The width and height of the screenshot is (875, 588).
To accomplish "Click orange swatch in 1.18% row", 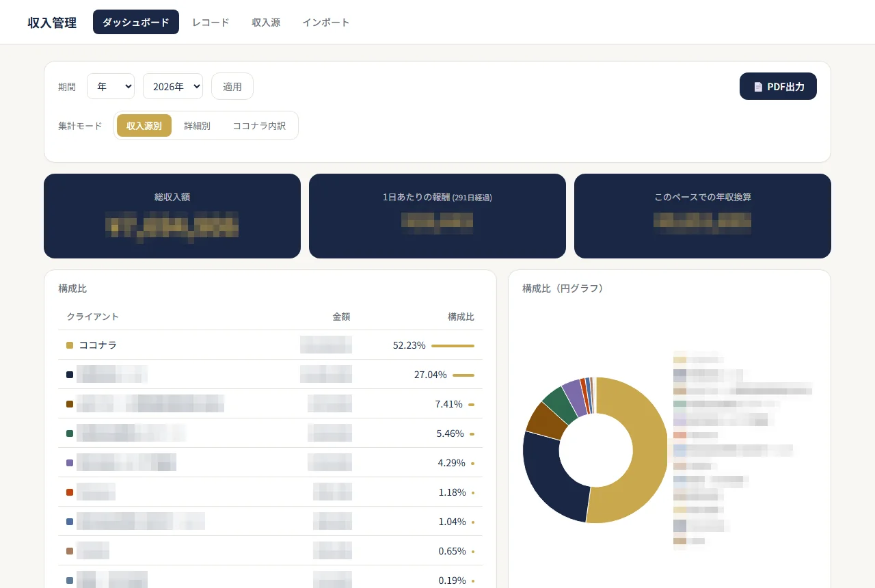I will click(70, 492).
